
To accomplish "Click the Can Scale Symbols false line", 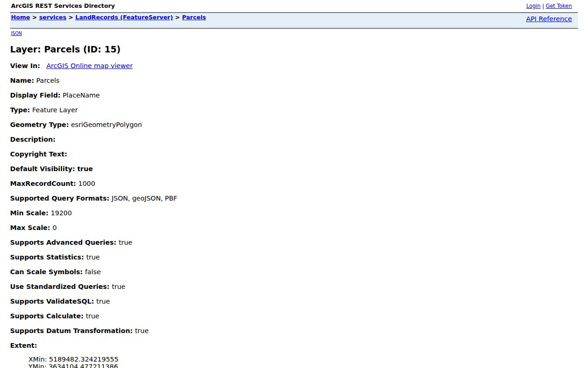I will point(55,272).
